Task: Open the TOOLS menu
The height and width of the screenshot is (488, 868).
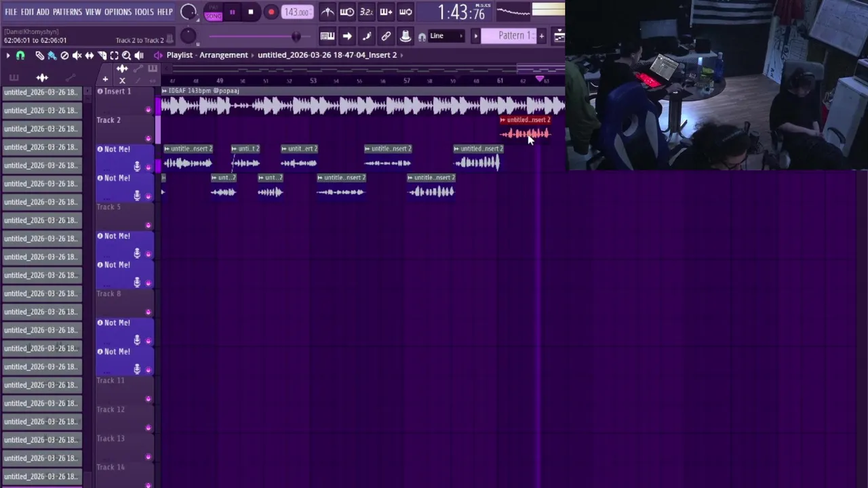Action: pyautogui.click(x=144, y=12)
